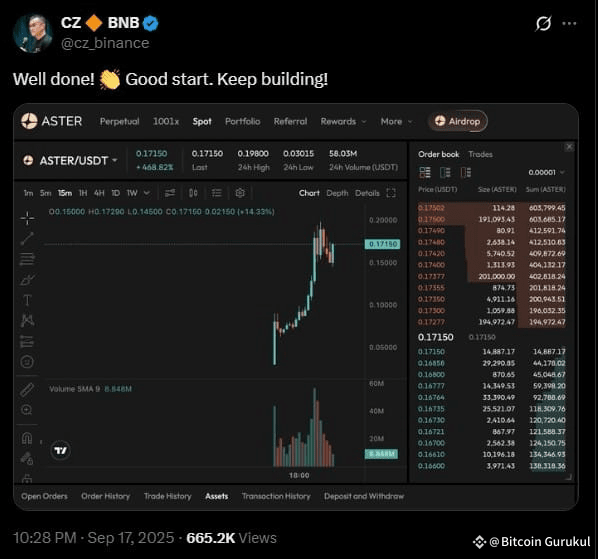Expand the More menu
598x559 pixels.
click(397, 122)
